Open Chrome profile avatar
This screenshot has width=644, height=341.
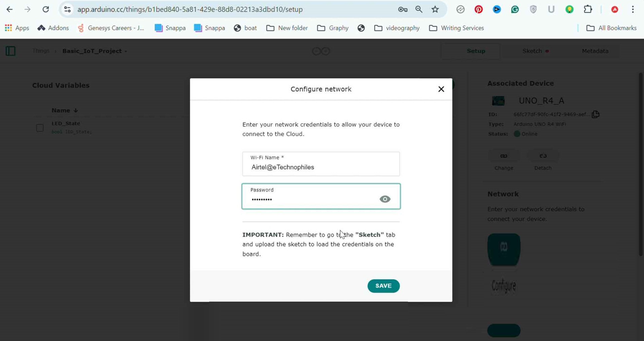pyautogui.click(x=615, y=9)
